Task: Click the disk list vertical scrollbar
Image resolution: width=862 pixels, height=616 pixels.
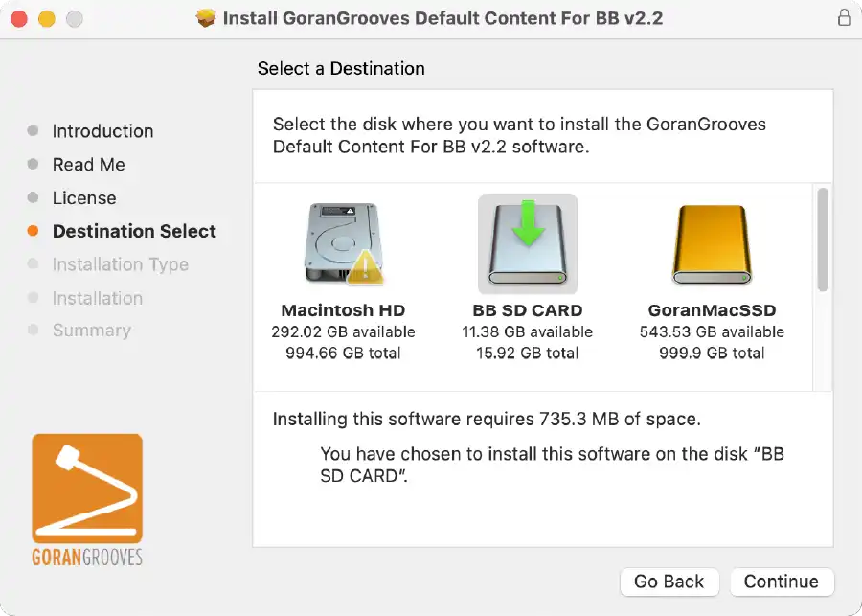Action: (823, 240)
